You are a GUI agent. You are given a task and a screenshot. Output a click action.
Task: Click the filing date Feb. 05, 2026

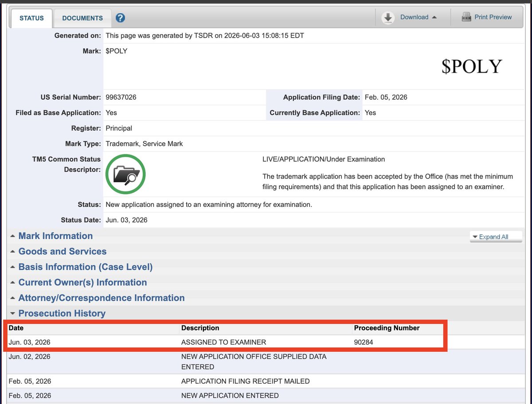[386, 97]
